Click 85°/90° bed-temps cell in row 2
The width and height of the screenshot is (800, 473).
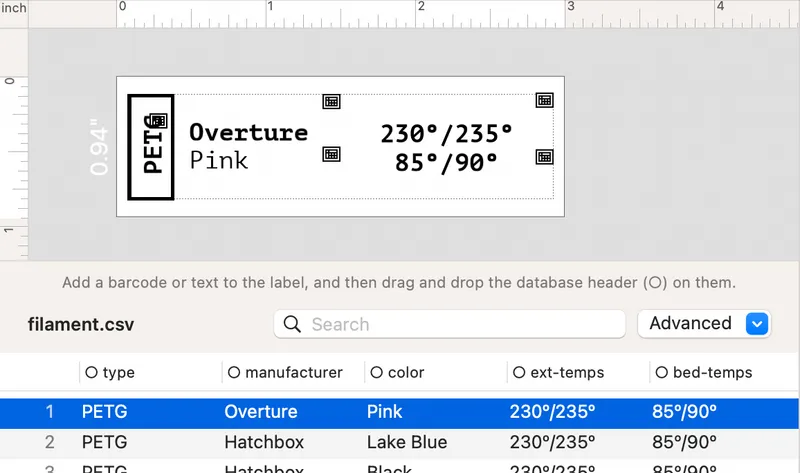684,442
